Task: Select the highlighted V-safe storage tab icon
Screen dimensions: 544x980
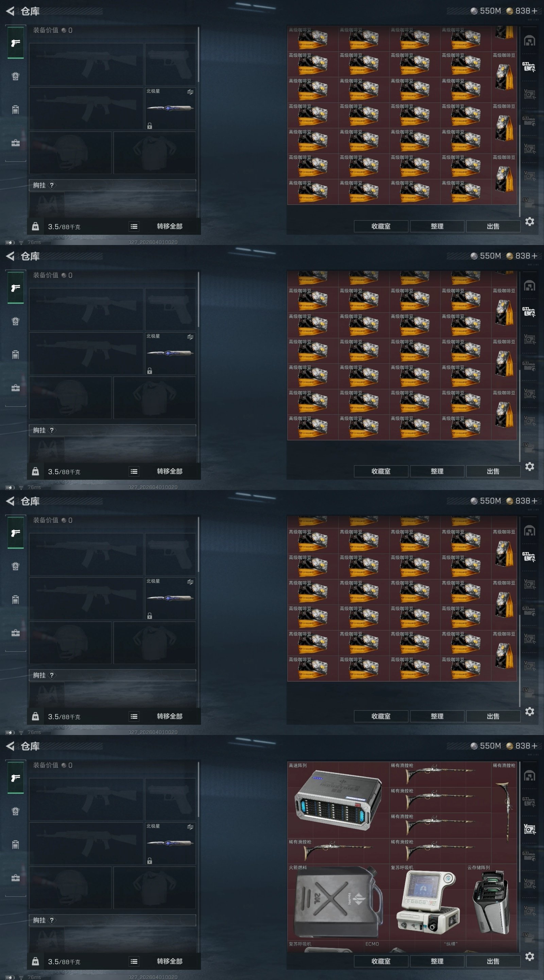Action: [530, 829]
